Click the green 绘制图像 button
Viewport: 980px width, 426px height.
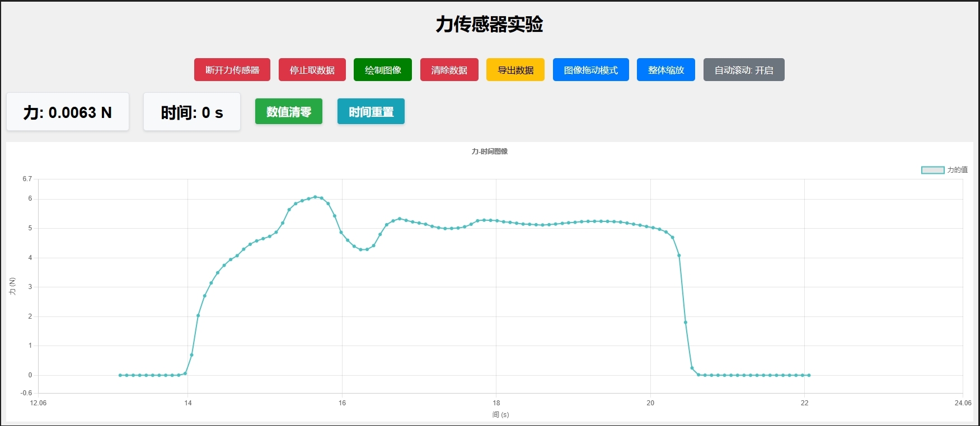click(x=382, y=70)
